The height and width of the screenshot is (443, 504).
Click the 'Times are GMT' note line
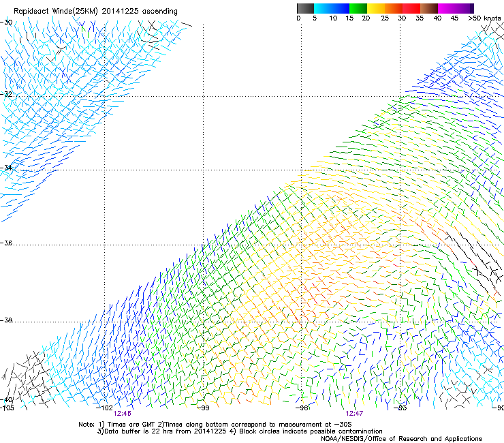click(215, 425)
